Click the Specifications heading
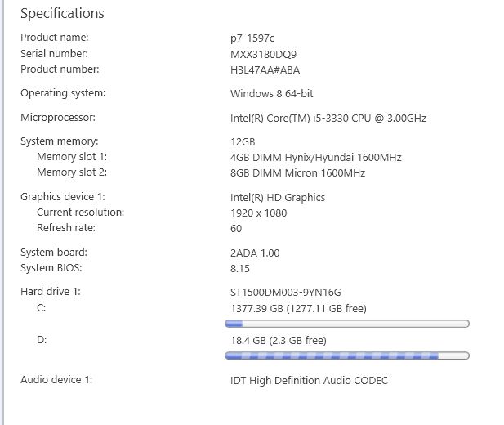 (62, 13)
